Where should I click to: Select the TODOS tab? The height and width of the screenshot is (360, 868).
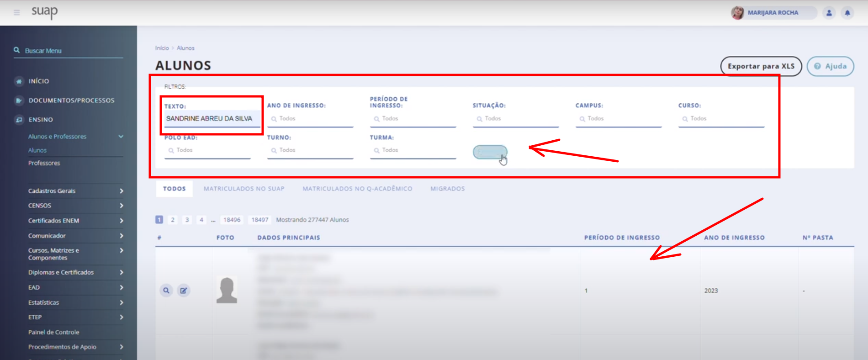tap(175, 189)
